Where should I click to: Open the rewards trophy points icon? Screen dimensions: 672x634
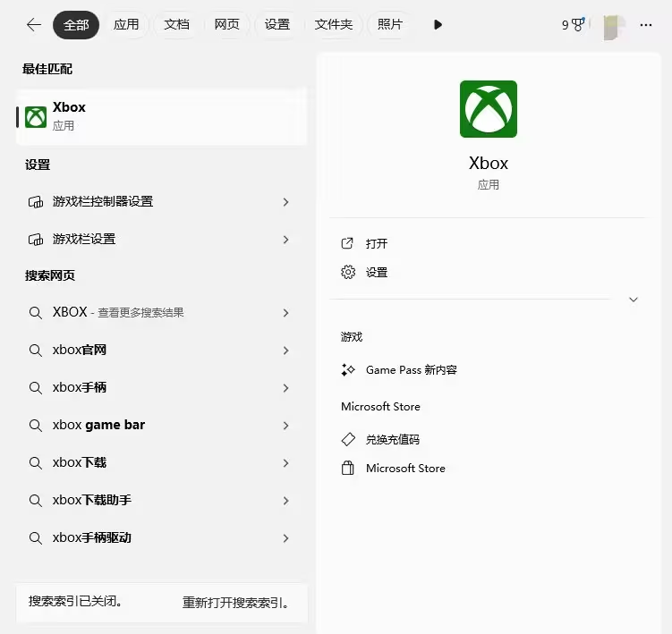point(573,24)
